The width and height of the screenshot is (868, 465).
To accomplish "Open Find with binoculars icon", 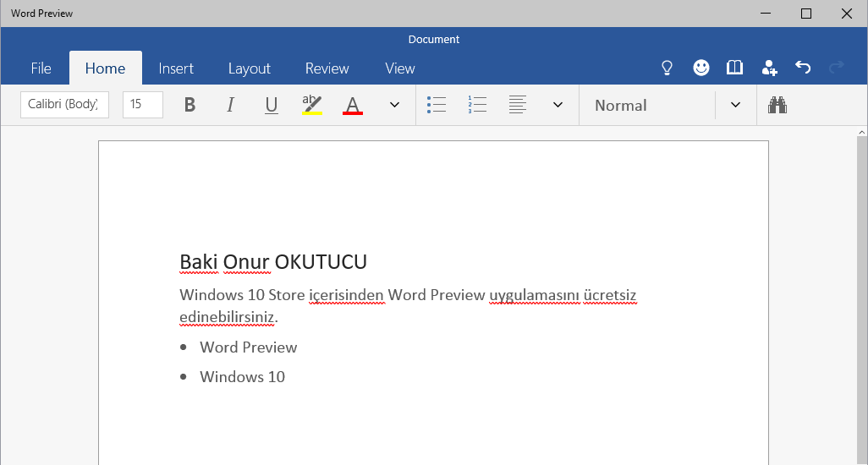I will [777, 105].
